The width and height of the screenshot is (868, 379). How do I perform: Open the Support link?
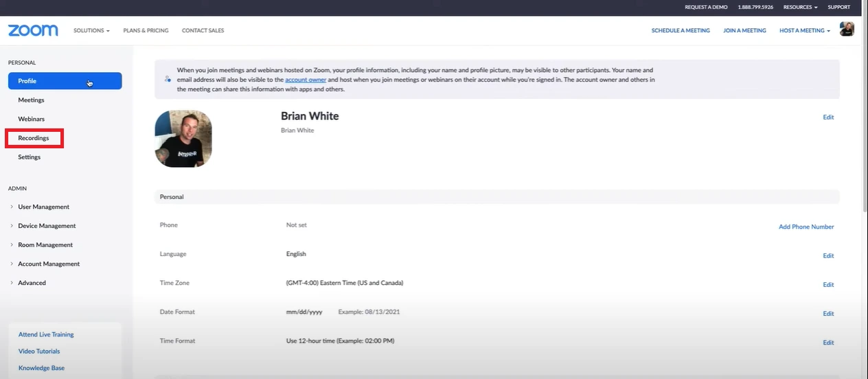click(838, 7)
